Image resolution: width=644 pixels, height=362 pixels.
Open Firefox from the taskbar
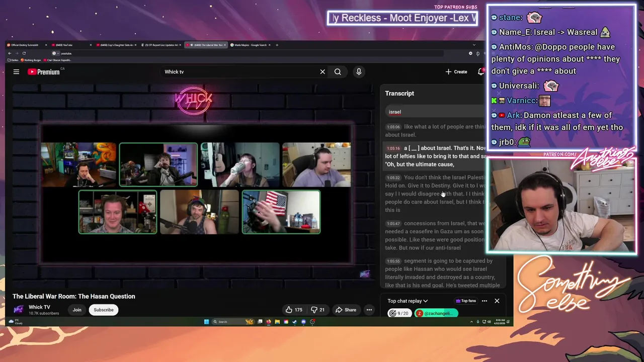click(x=269, y=322)
